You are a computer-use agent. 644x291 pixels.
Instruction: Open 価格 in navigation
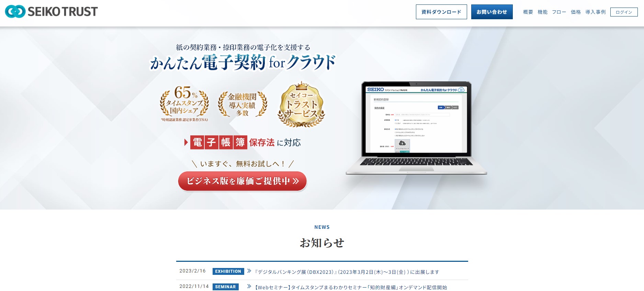576,12
